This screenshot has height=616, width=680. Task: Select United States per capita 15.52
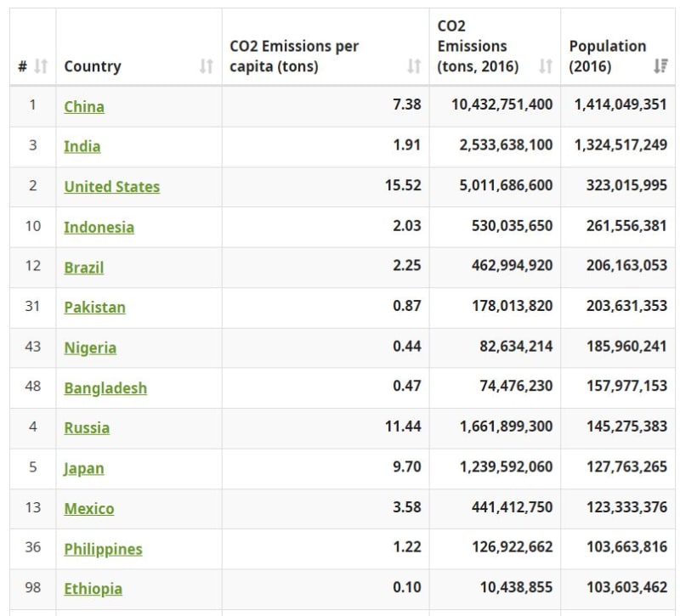(403, 185)
